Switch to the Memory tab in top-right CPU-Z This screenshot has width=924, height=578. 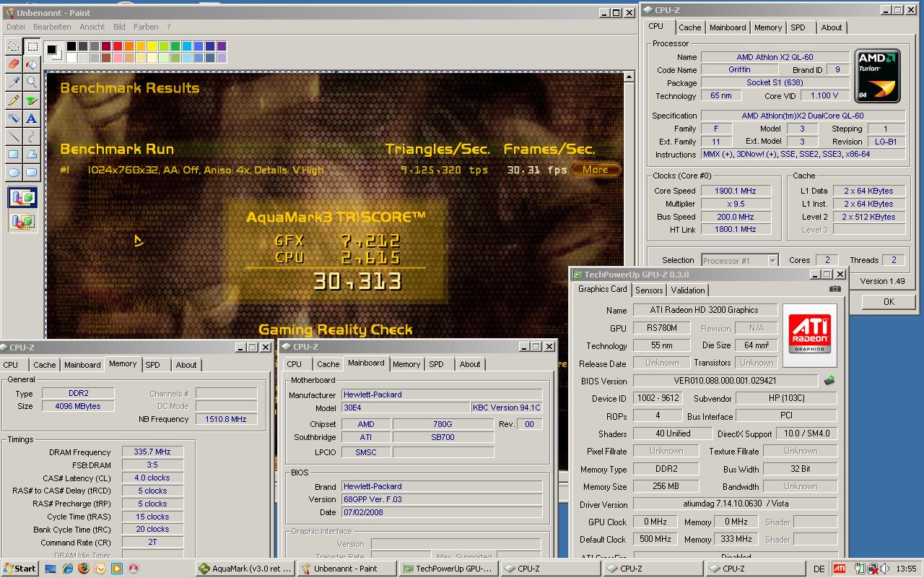(768, 27)
